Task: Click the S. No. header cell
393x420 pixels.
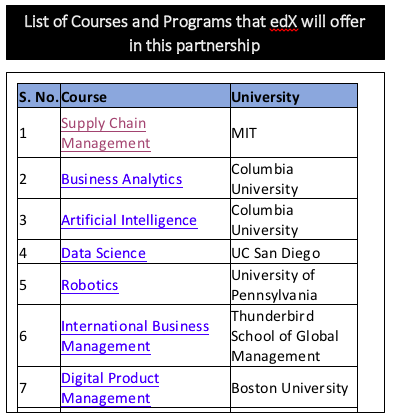Action: (39, 97)
